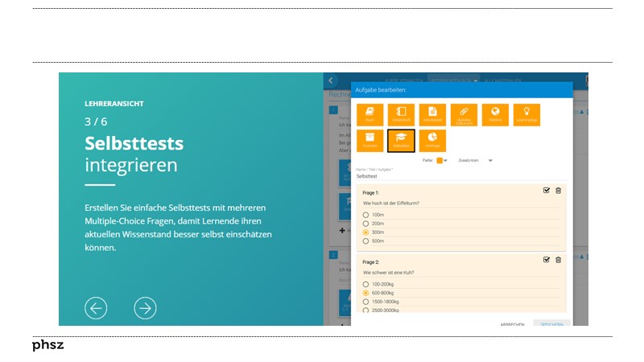This screenshot has width=644, height=362.
Task: Click Abbrechen to cancel editing
Action: click(512, 323)
